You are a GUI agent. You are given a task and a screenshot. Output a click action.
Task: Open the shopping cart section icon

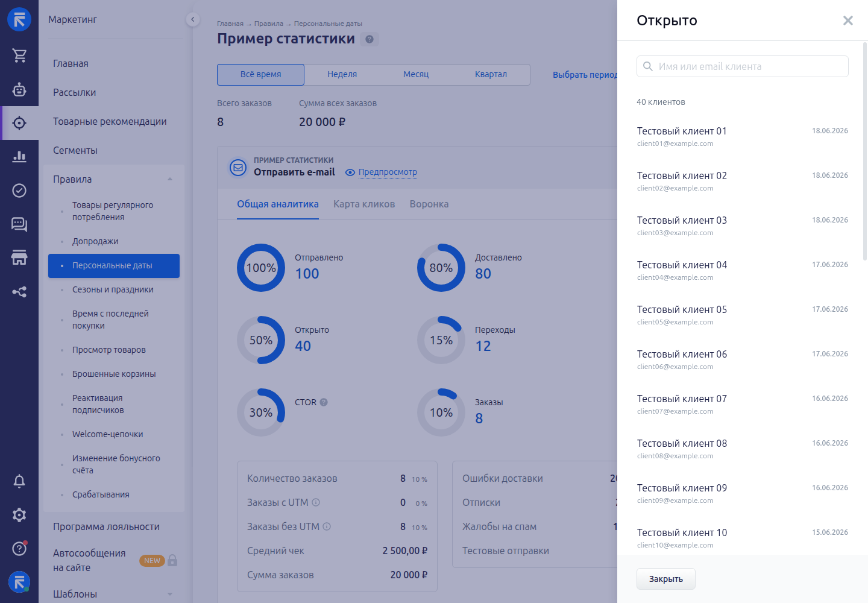click(x=19, y=55)
